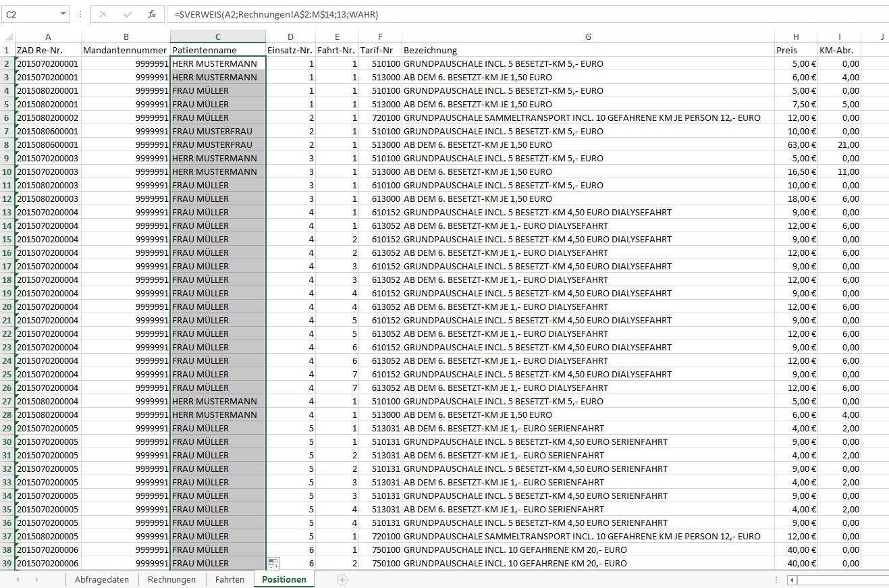The width and height of the screenshot is (889, 588).
Task: Click the next sheet navigation arrow
Action: pos(36,580)
